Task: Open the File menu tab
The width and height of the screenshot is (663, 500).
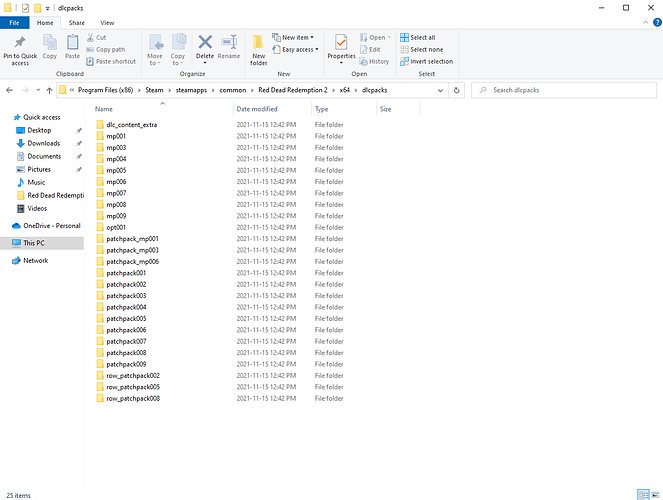Action: coord(14,23)
